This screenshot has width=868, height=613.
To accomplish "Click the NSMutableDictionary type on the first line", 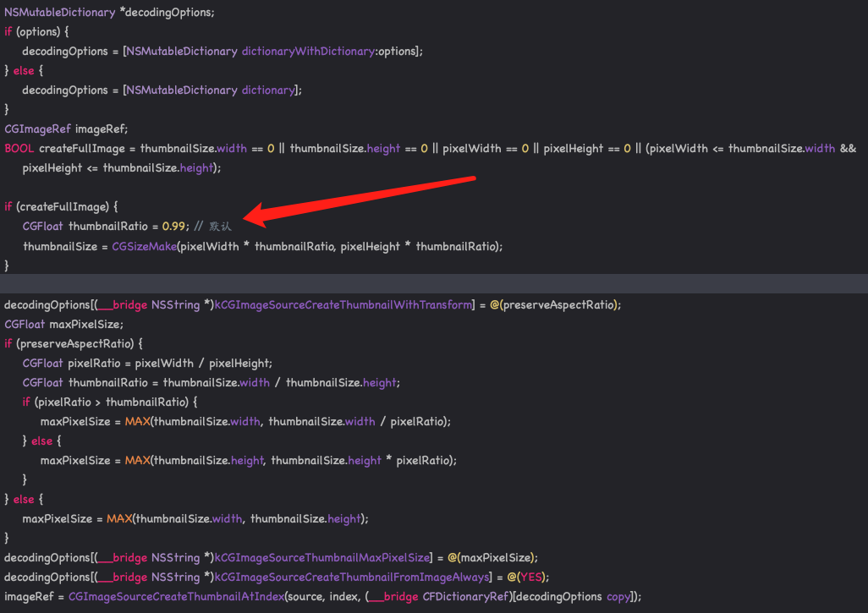I will [58, 12].
